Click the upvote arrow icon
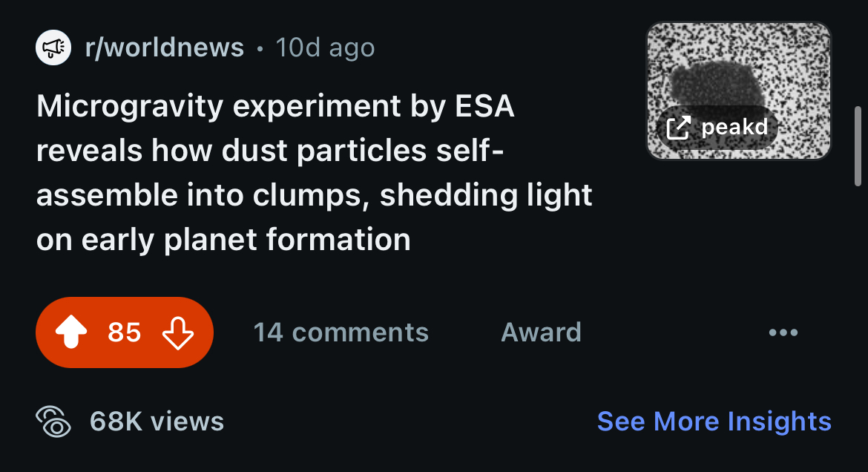The width and height of the screenshot is (868, 472). click(71, 332)
